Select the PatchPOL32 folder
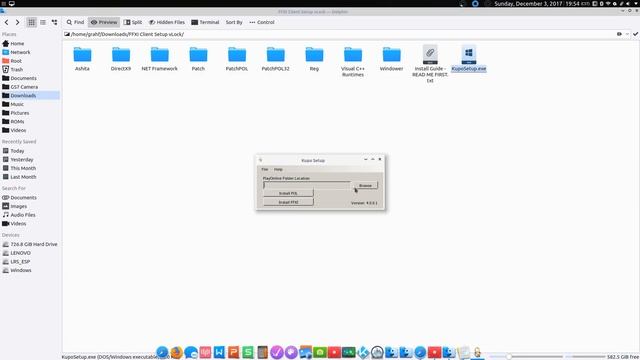The image size is (640, 360). tap(276, 58)
